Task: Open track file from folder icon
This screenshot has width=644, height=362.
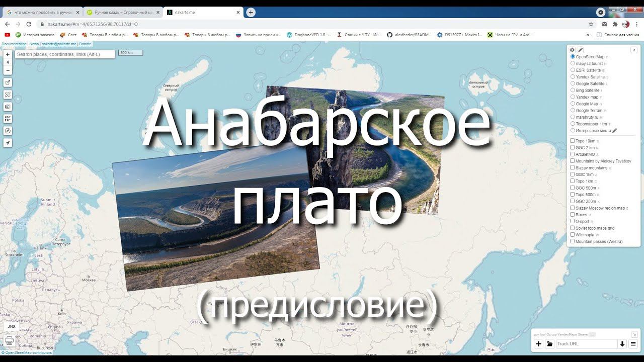Action: pyautogui.click(x=550, y=344)
